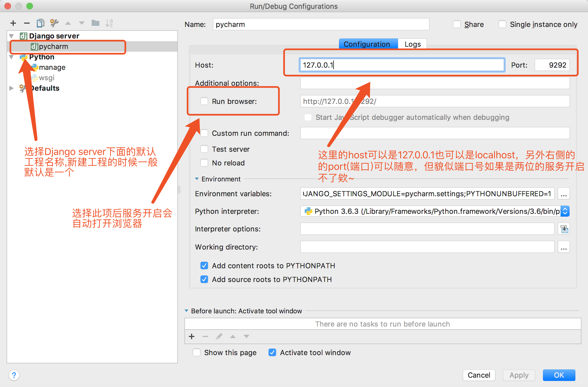Browse for the working directory

[x=564, y=247]
